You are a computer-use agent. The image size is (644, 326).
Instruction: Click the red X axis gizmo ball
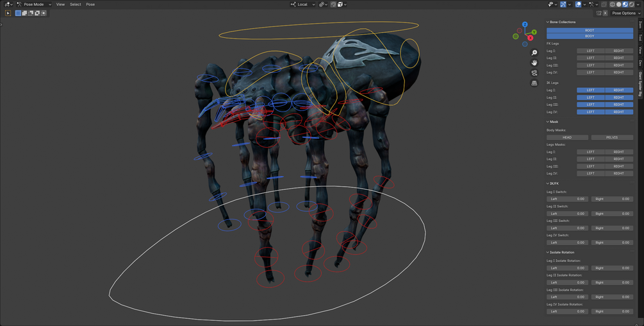(x=530, y=38)
